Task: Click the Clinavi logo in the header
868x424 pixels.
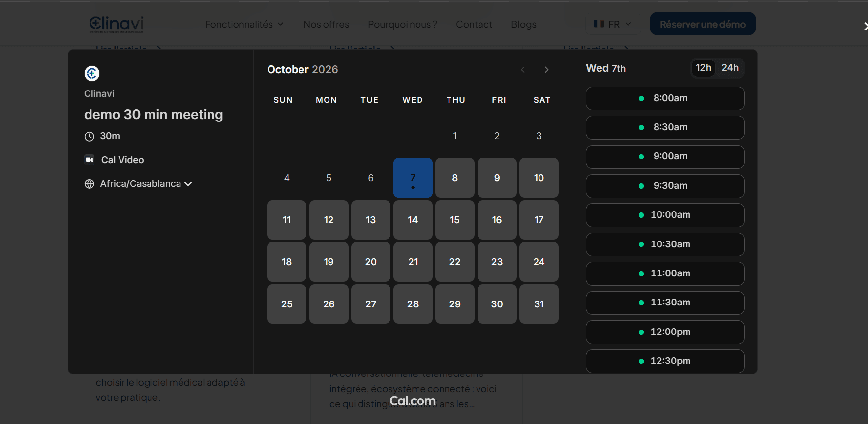Action: coord(116,24)
